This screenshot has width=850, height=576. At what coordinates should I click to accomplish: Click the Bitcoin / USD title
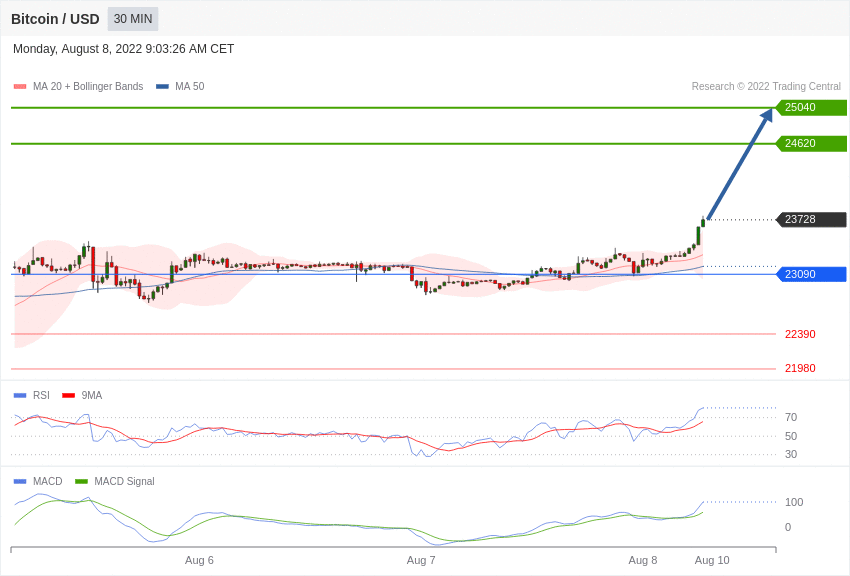pyautogui.click(x=55, y=19)
